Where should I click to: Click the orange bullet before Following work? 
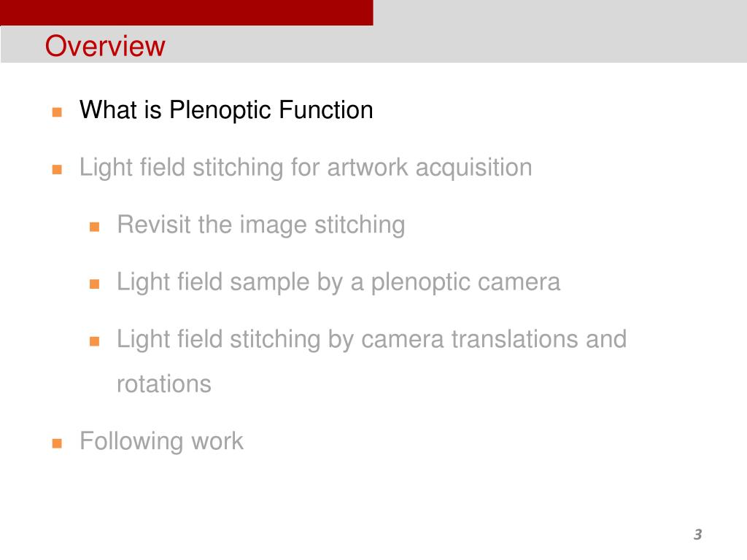57,444
